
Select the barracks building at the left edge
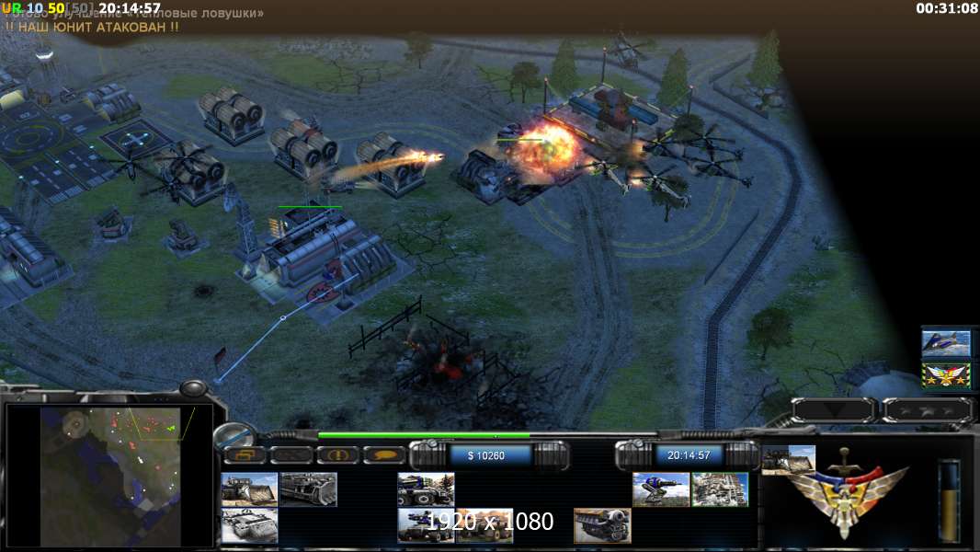(28, 253)
